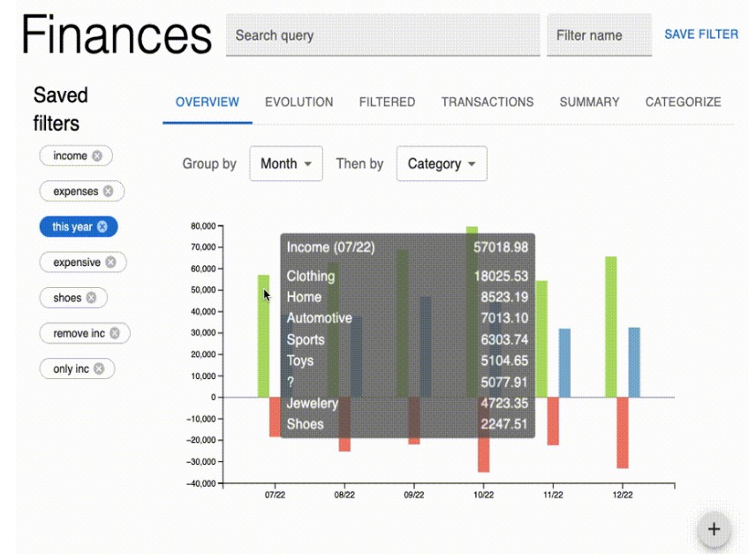Open the Month grouping dropdown

point(285,163)
